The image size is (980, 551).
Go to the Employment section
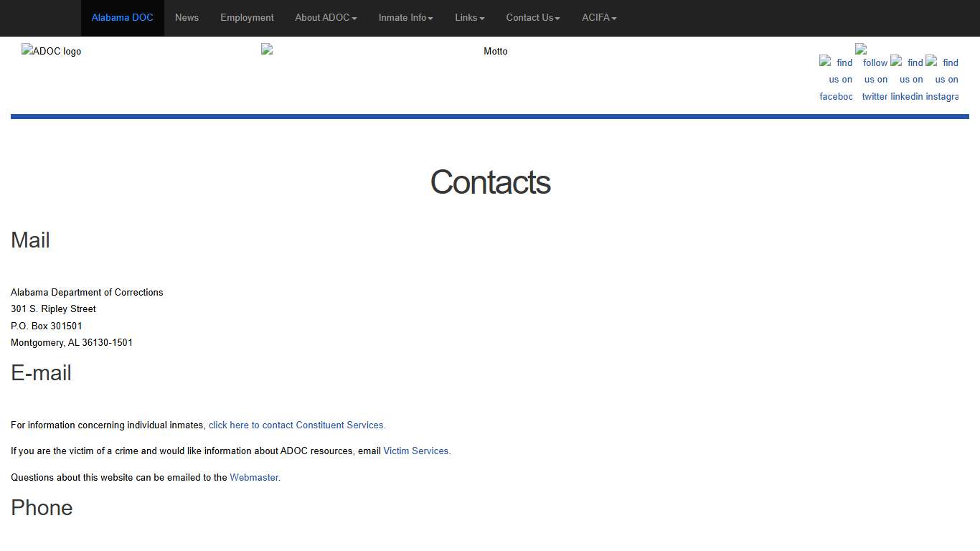point(247,18)
